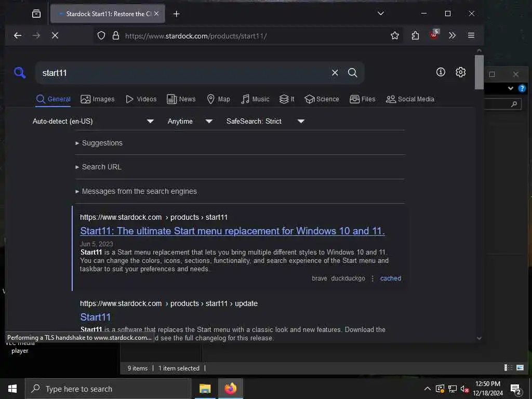The height and width of the screenshot is (399, 532).
Task: Switch File Explorer to details view
Action: 508,368
